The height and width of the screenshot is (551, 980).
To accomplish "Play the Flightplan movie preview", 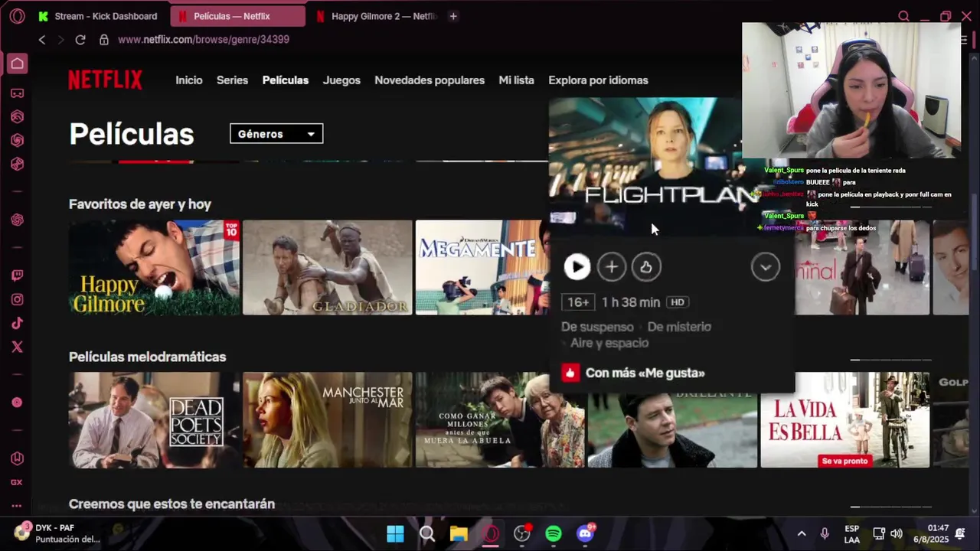I will coord(577,266).
